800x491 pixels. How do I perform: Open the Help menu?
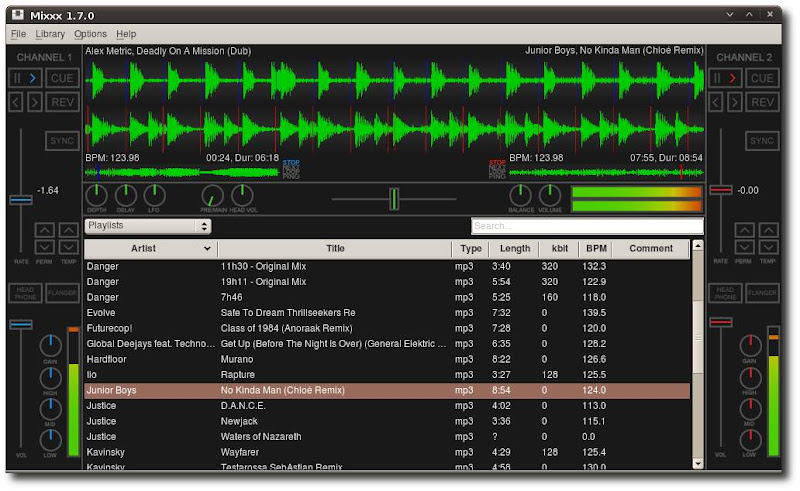(x=126, y=34)
